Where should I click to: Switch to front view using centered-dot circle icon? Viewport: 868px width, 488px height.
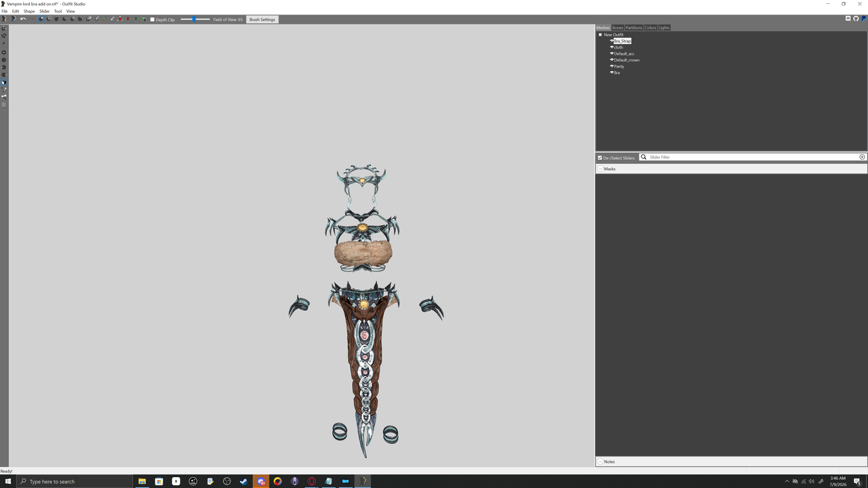click(4, 52)
